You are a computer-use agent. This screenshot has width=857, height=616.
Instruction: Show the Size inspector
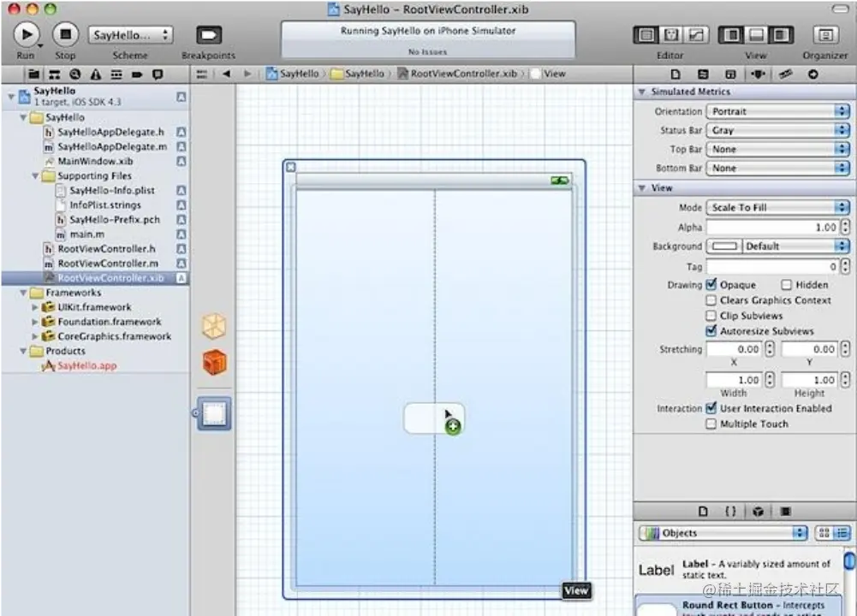point(786,74)
